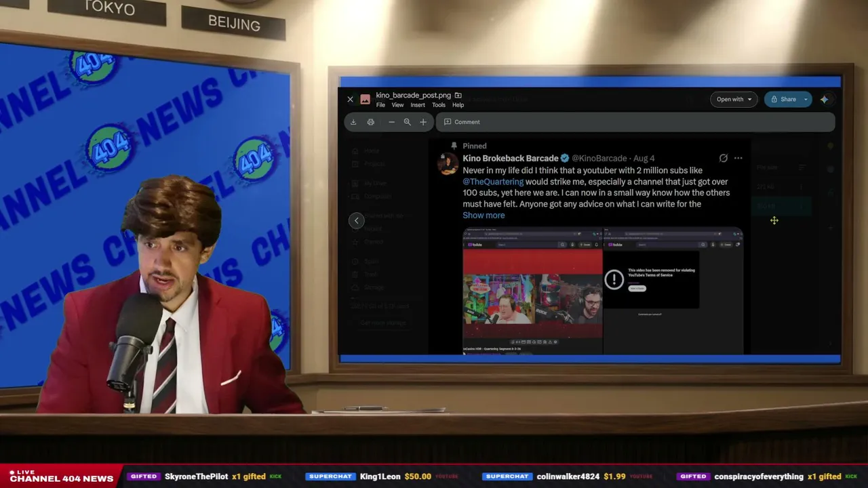Open the Insert menu
Screen dimensions: 868x488
(418, 105)
